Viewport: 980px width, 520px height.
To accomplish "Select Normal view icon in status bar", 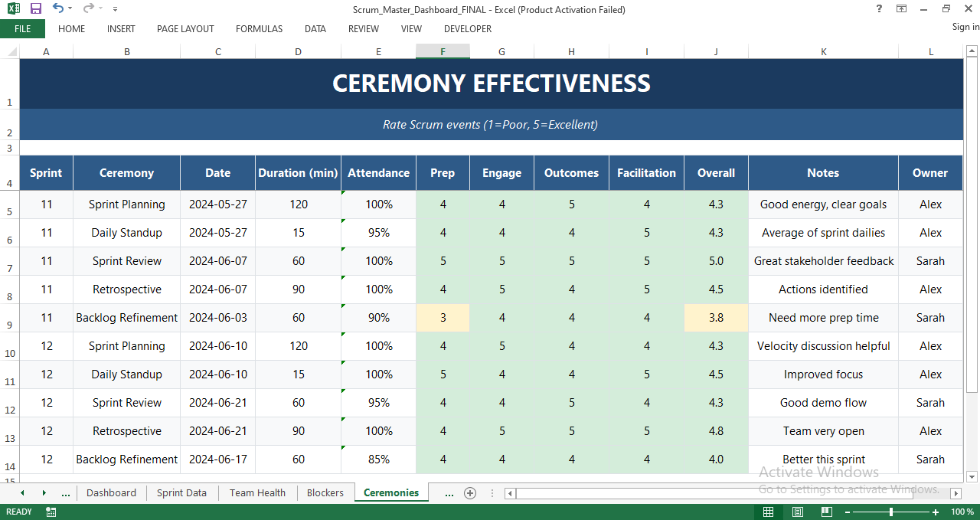I will point(768,512).
